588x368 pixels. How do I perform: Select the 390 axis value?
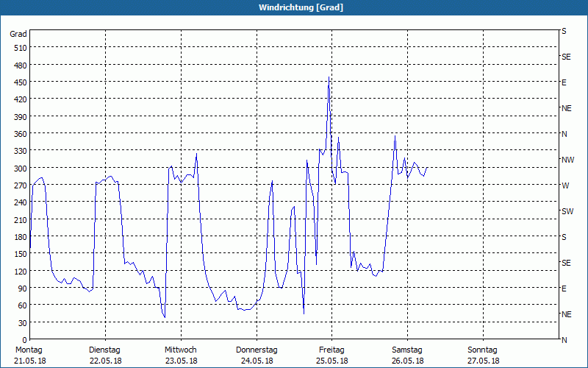click(21, 117)
